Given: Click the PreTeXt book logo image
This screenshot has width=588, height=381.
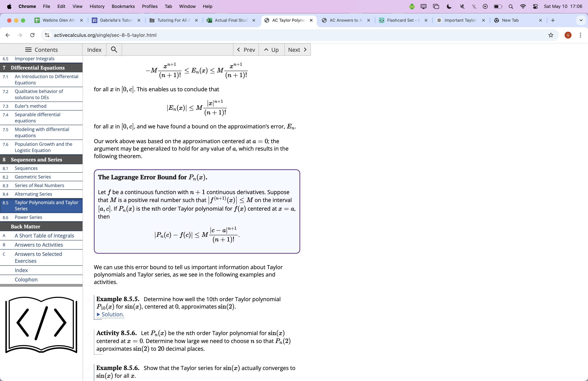Looking at the screenshot, I should (41, 325).
